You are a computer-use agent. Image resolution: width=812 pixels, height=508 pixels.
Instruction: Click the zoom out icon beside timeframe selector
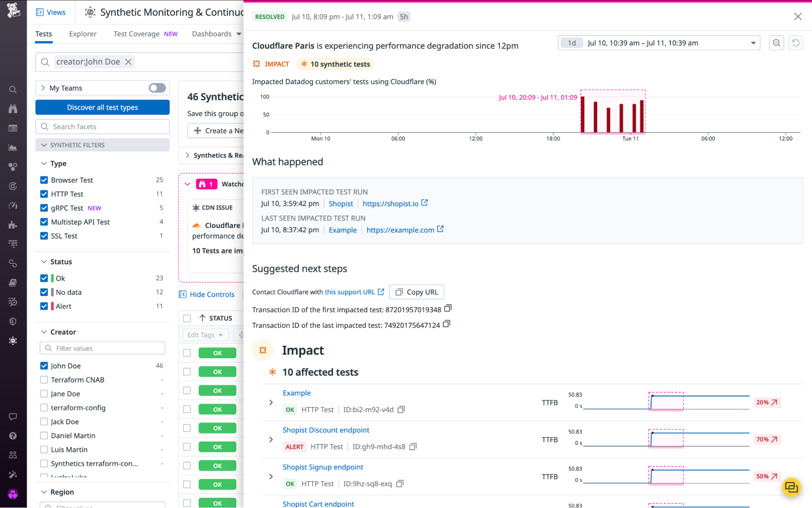(x=776, y=43)
